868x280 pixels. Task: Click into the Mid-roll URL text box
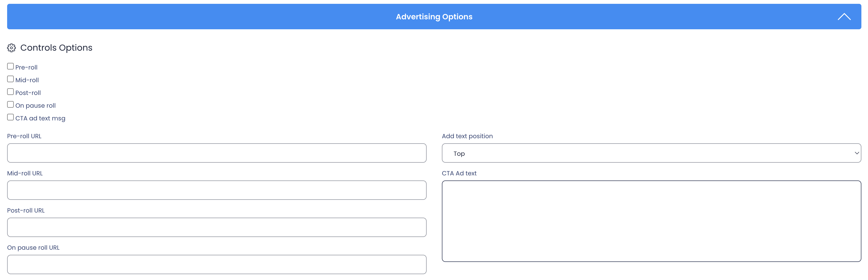pyautogui.click(x=217, y=190)
